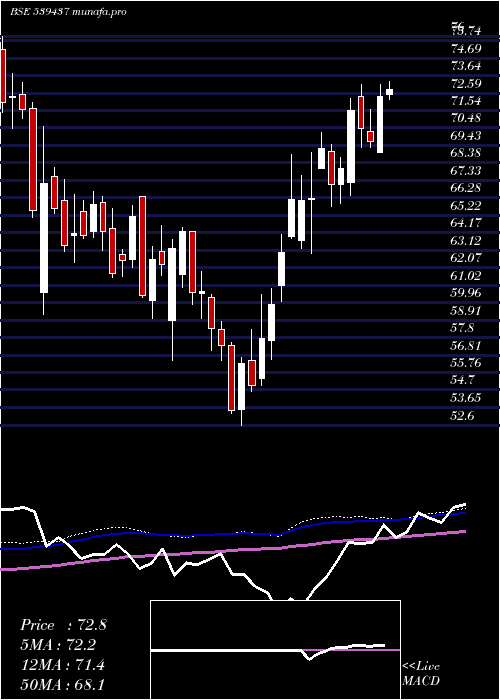Click the 71.54 price axis label
This screenshot has width=500, height=700.
(466, 101)
